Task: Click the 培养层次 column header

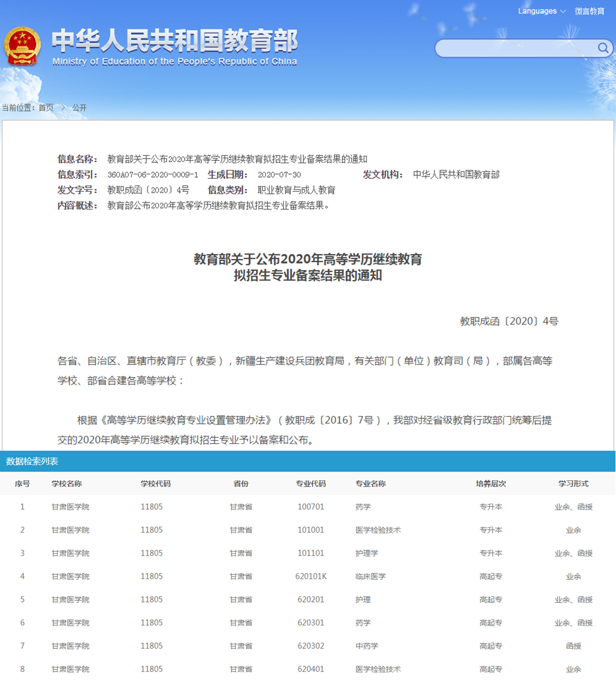Action: coord(491,484)
